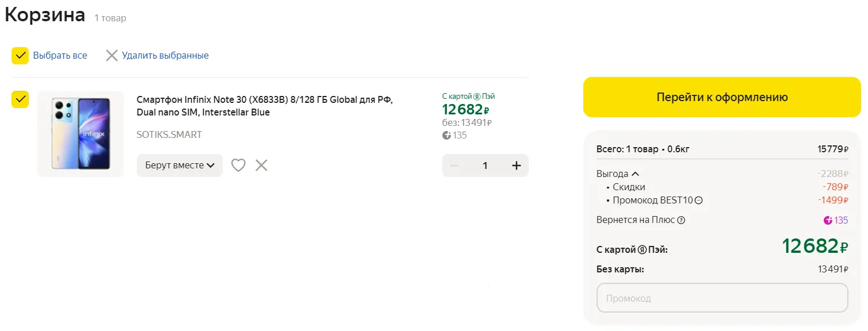This screenshot has height=331, width=868.
Task: Collapse the Выгода breakdown chevron
Action: 635,174
